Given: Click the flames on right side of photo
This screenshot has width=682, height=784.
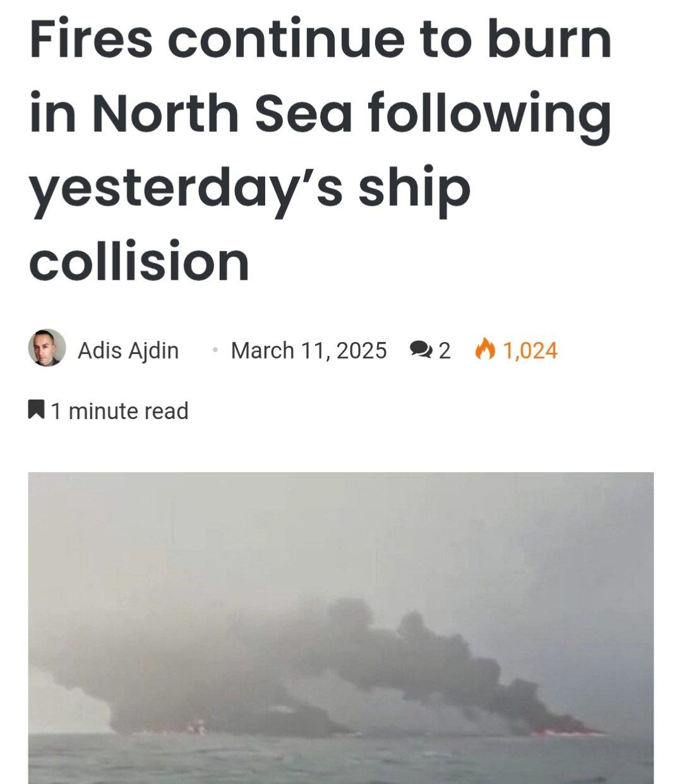Looking at the screenshot, I should [562, 731].
